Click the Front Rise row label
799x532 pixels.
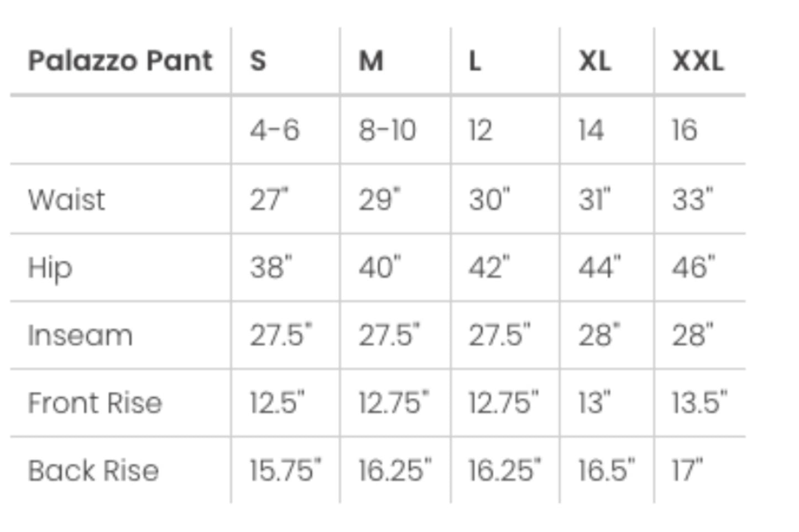pos(95,403)
